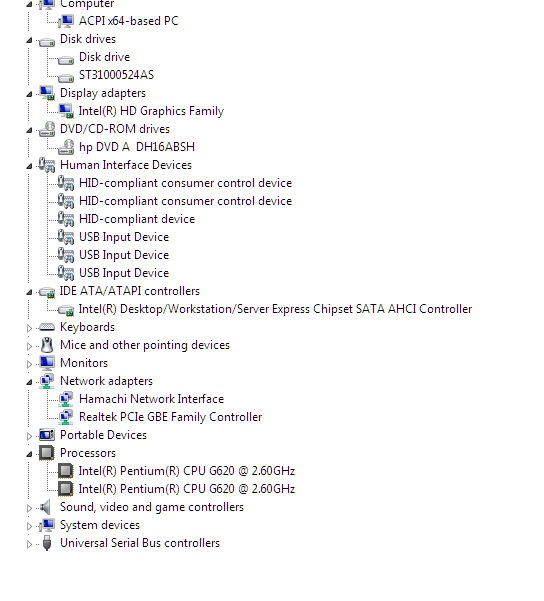Click the speaker icon for Sound controllers
This screenshot has height=601, width=544.
click(x=45, y=507)
